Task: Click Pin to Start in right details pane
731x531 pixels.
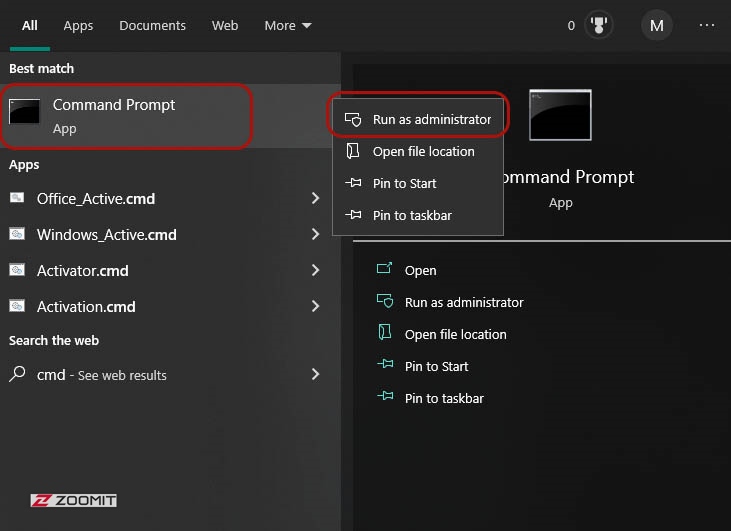Action: [x=436, y=366]
